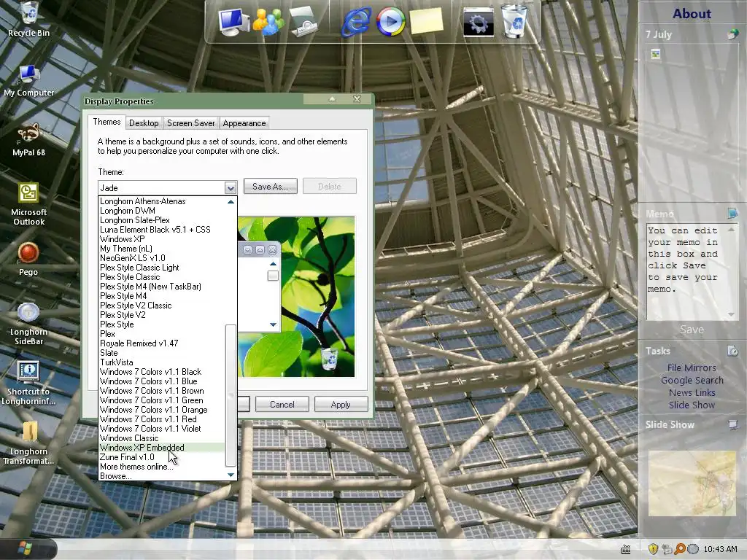Switch to the Desktop tab

click(x=144, y=122)
